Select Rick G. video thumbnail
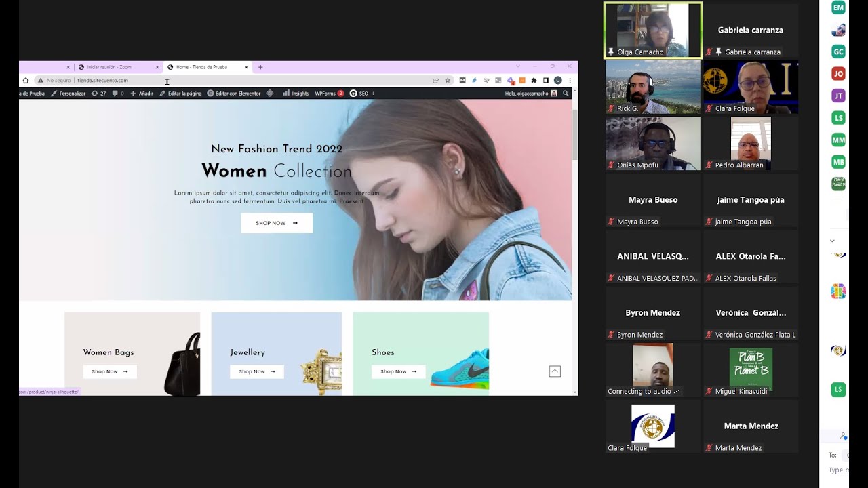Image resolution: width=868 pixels, height=488 pixels. click(x=653, y=87)
